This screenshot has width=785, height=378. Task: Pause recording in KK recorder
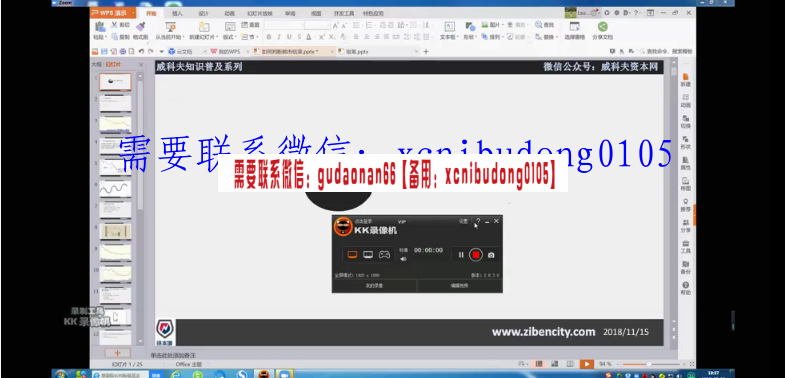click(461, 255)
